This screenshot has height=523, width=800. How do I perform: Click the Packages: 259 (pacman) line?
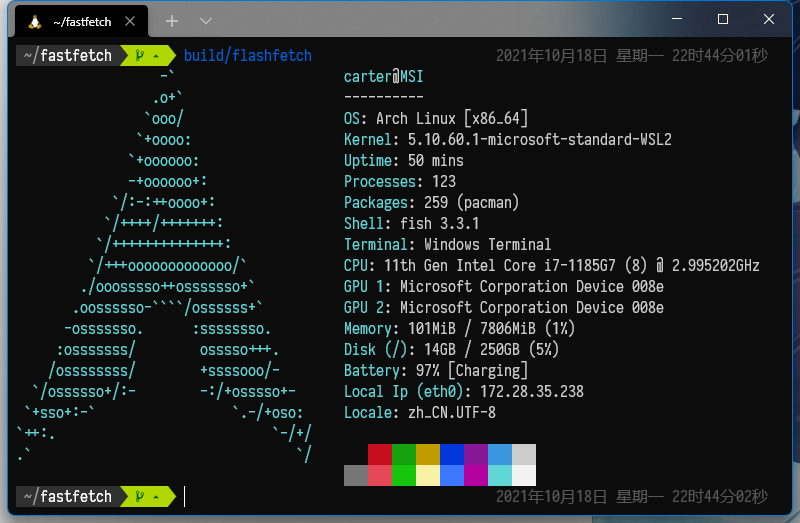[x=431, y=203]
